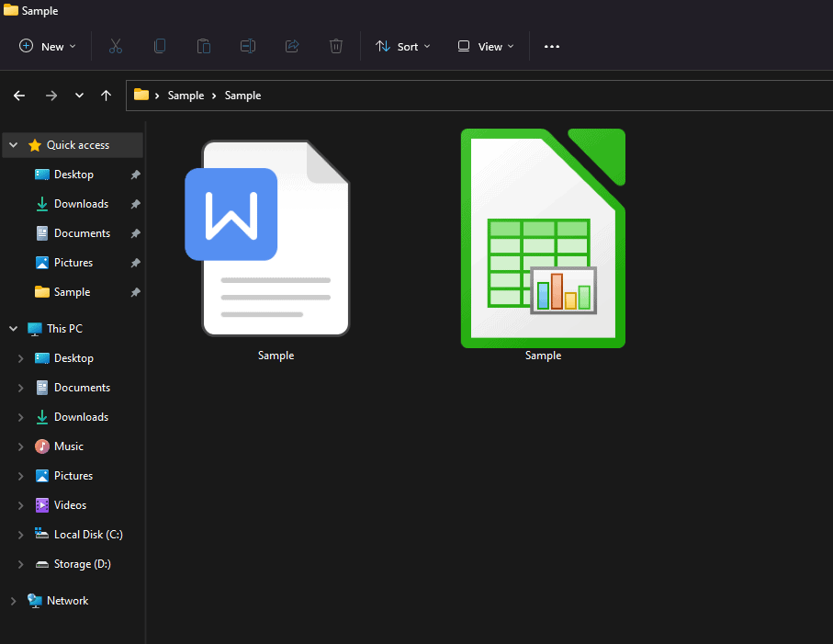The height and width of the screenshot is (644, 833).
Task: Open the Sample WPS Writer document
Action: pos(276,239)
